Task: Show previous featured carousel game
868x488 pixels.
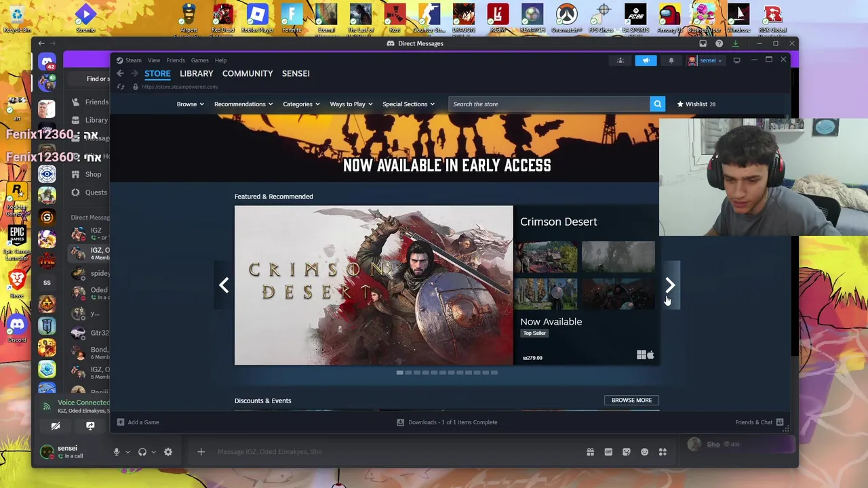Action: tap(224, 285)
